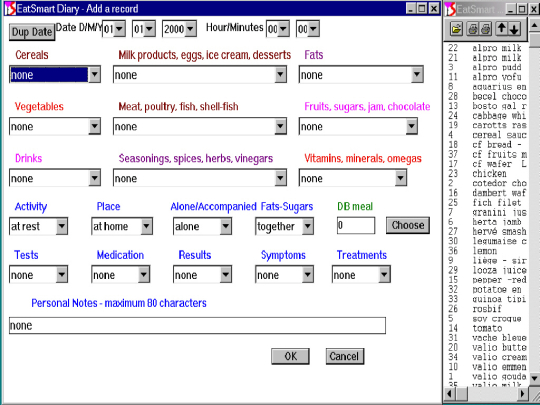
Task: Select the tomato list row
Action: 486,328
